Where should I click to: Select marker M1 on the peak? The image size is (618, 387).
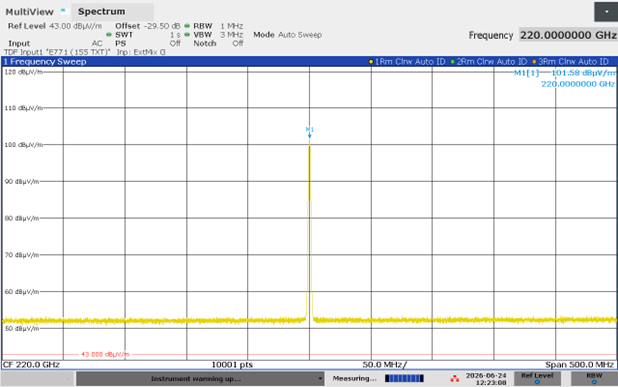(x=309, y=132)
